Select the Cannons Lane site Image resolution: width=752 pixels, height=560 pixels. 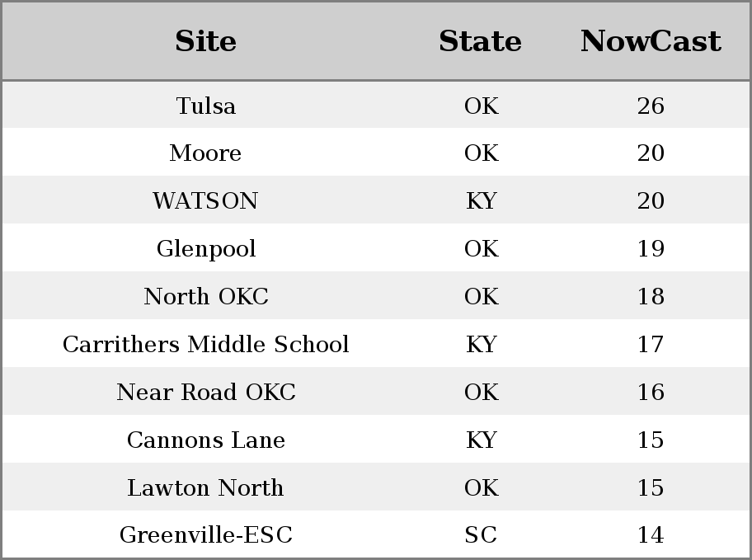point(206,440)
